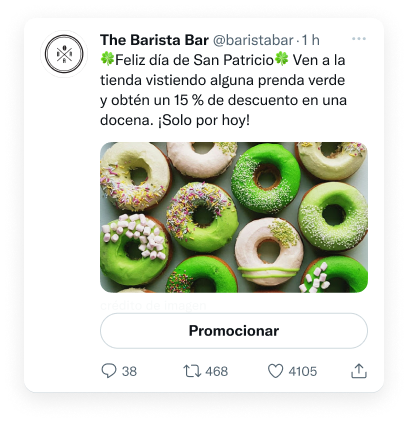Like the tweet with heart icon
Screen dimensions: 408x423
[x=276, y=371]
